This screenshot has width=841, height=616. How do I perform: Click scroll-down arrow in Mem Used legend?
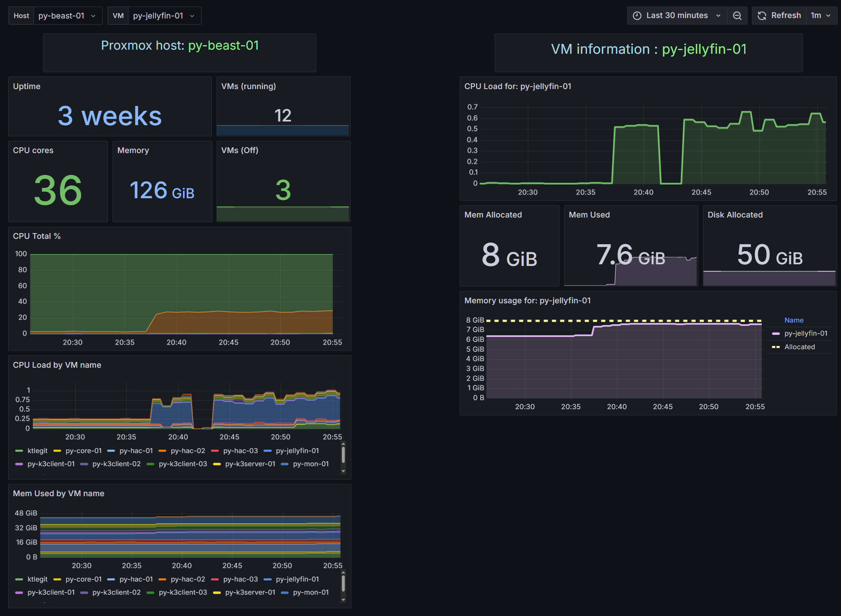(x=343, y=600)
